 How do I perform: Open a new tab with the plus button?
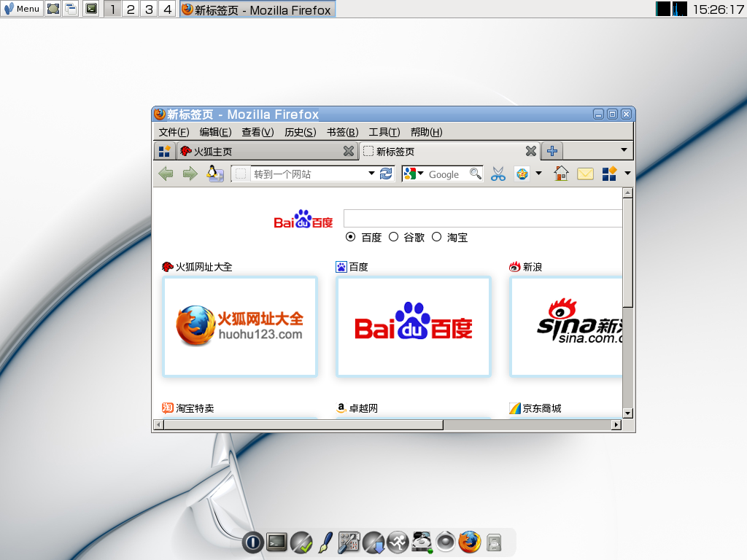click(x=552, y=151)
